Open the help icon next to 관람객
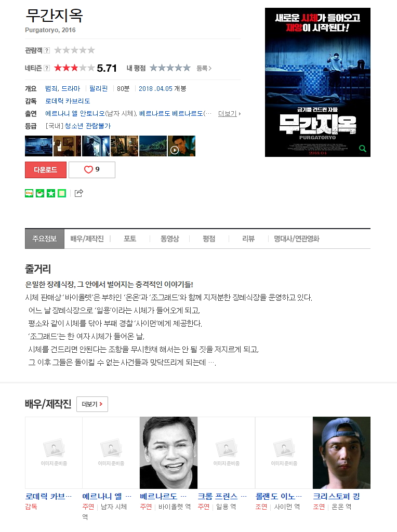This screenshot has width=397, height=532. pos(47,50)
